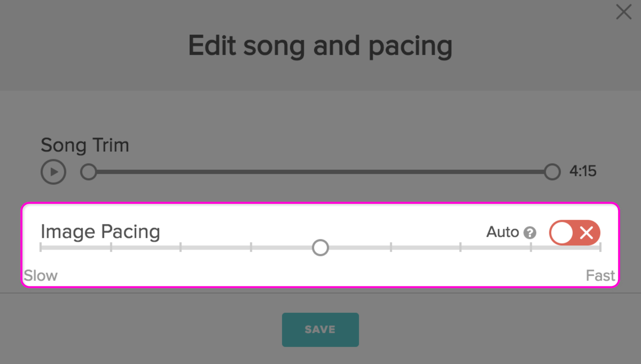Turn on the Auto pacing toggle
641x364 pixels.
[574, 233]
